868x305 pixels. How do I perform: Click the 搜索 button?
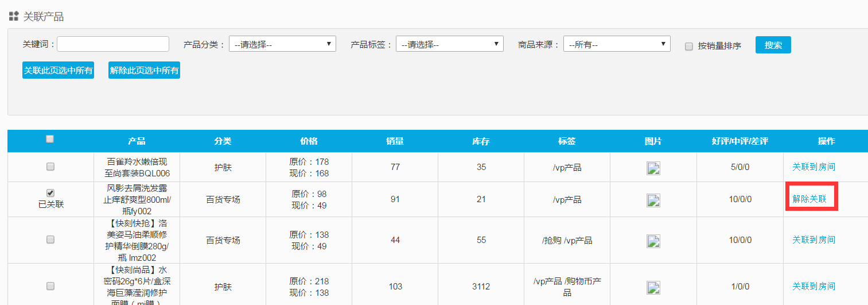tap(773, 45)
